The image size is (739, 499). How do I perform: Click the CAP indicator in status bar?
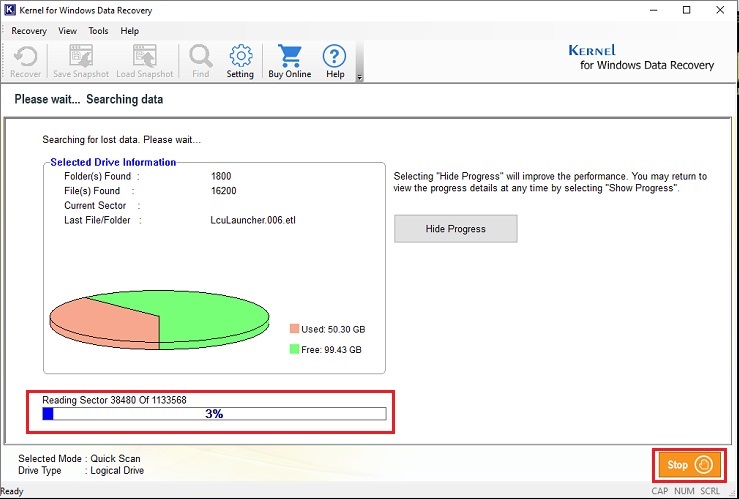(660, 491)
